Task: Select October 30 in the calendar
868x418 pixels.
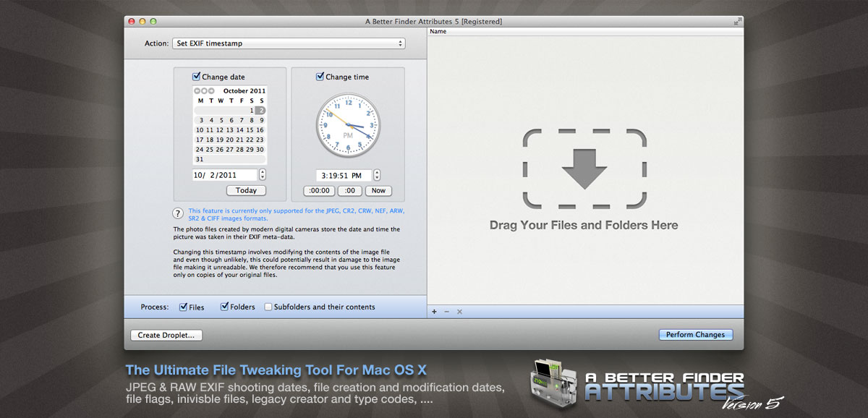Action: 260,150
